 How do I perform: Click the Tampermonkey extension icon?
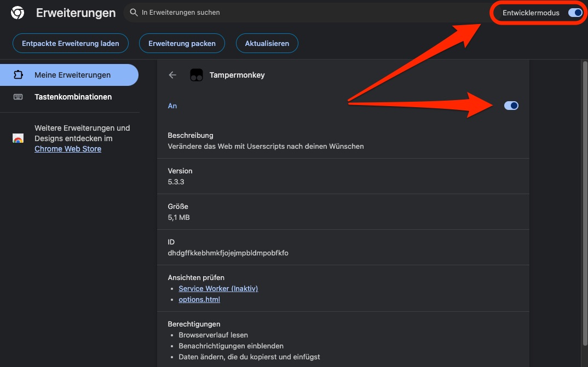[197, 75]
